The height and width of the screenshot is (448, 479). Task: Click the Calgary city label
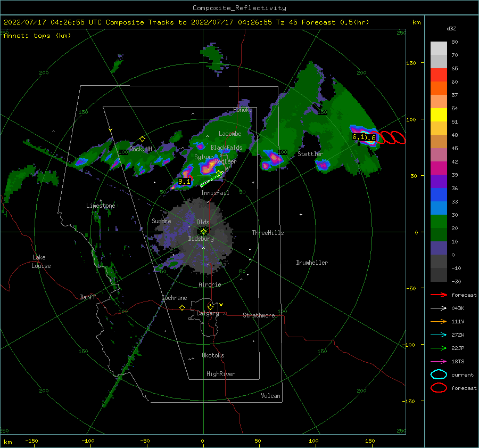208,313
